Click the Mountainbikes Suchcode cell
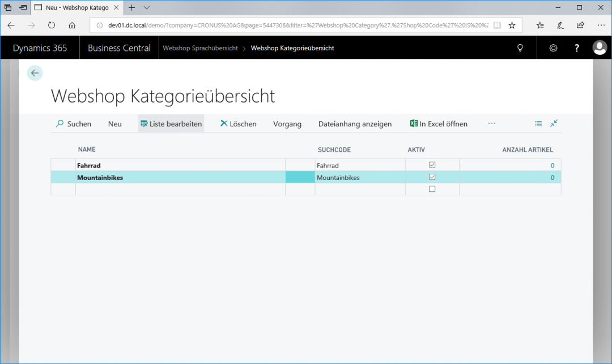Viewport: 612px width, 364px height. (x=360, y=177)
